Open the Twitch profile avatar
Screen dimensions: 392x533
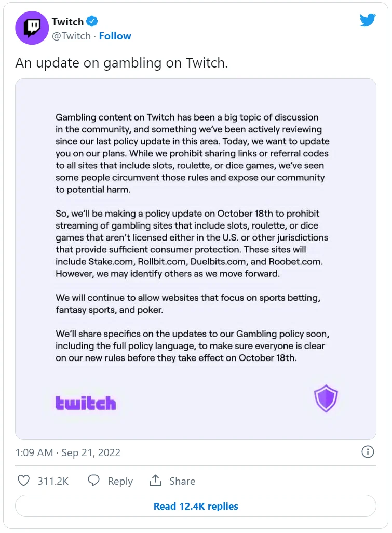click(32, 28)
